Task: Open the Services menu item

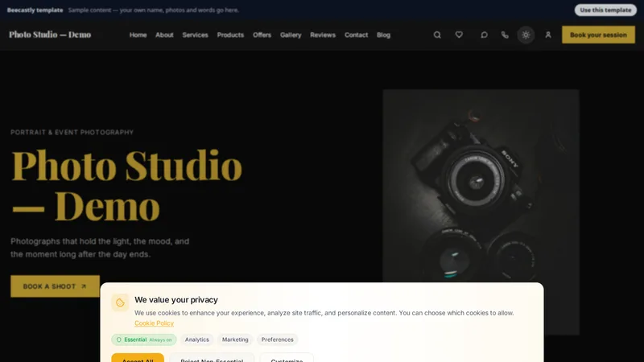Action: (x=195, y=35)
